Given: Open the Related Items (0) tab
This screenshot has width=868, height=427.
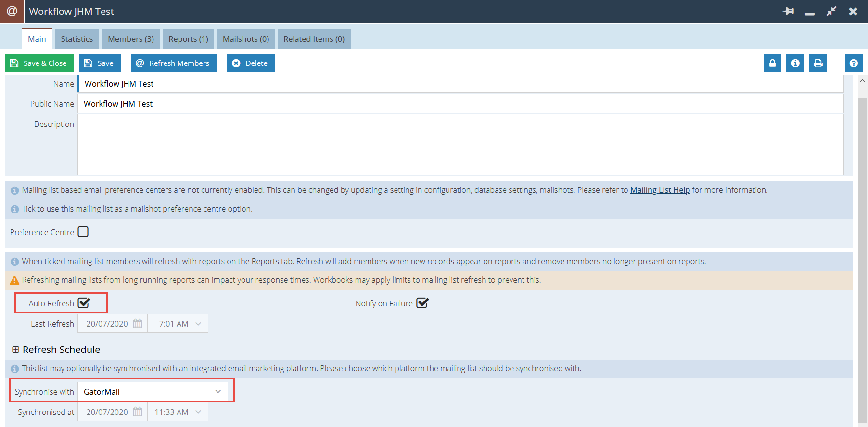Looking at the screenshot, I should tap(314, 39).
